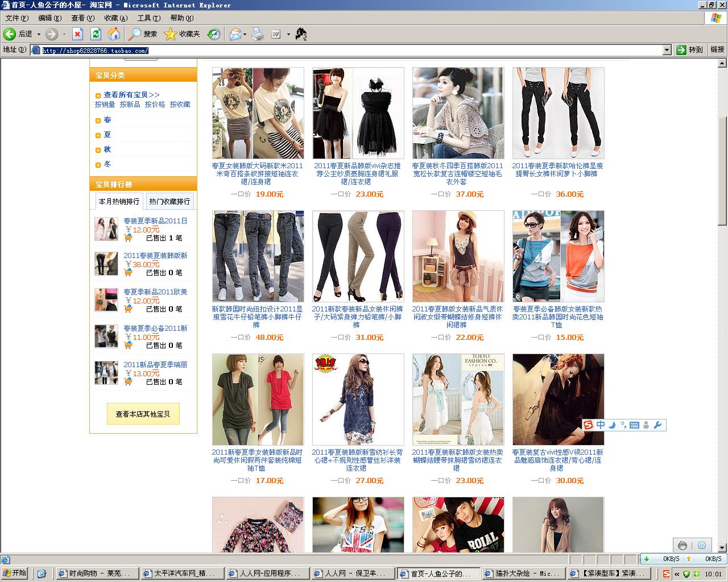Open the 秋 category

107,149
